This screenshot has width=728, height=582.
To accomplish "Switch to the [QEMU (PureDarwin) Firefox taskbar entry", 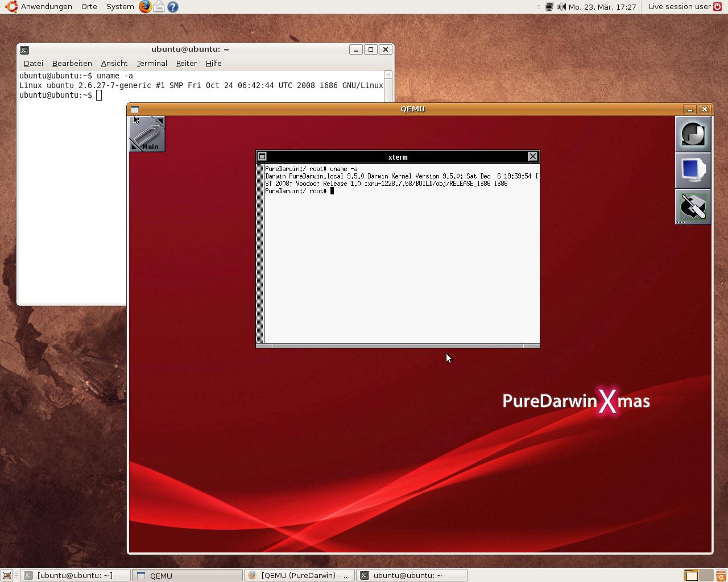I will [300, 575].
